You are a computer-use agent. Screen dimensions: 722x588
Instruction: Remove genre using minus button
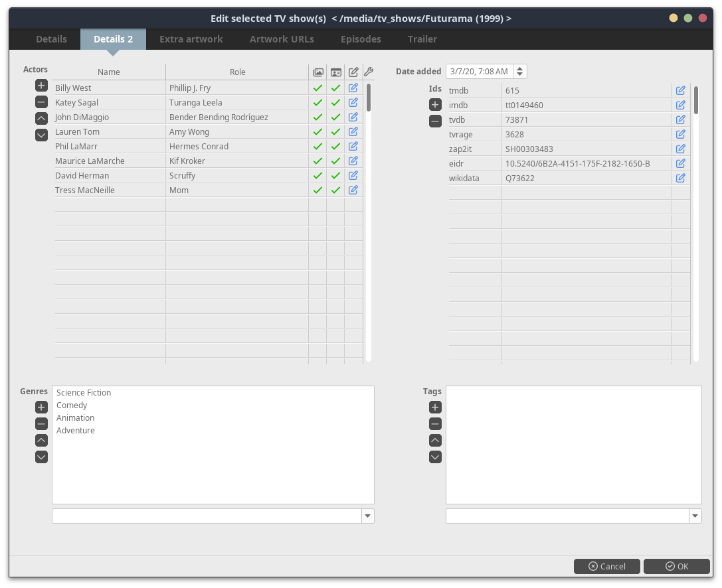(x=41, y=424)
